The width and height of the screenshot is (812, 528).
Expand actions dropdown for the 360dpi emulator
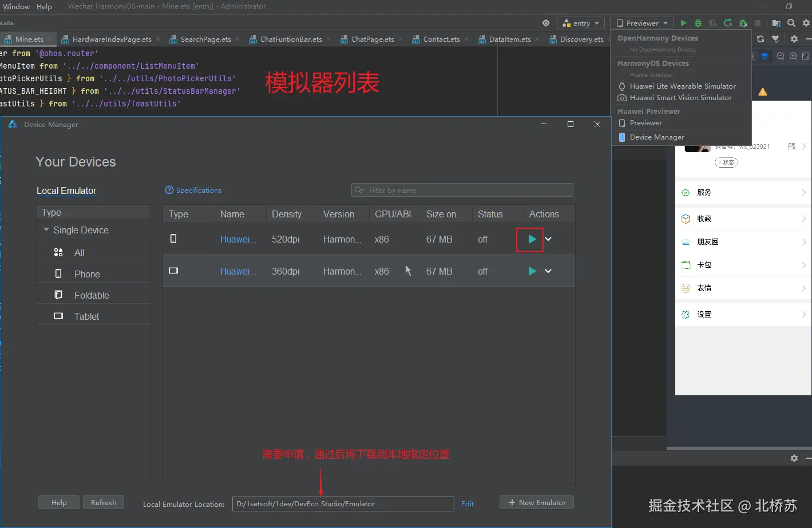548,271
